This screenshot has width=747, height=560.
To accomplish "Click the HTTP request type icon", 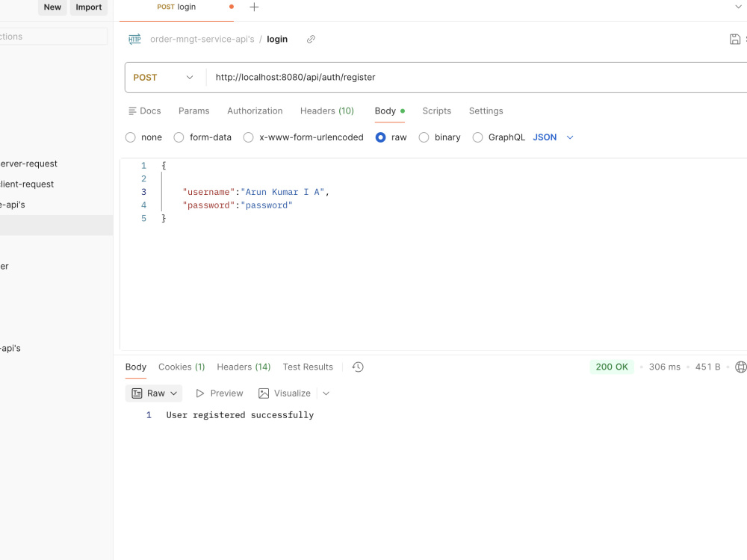I will coord(134,39).
